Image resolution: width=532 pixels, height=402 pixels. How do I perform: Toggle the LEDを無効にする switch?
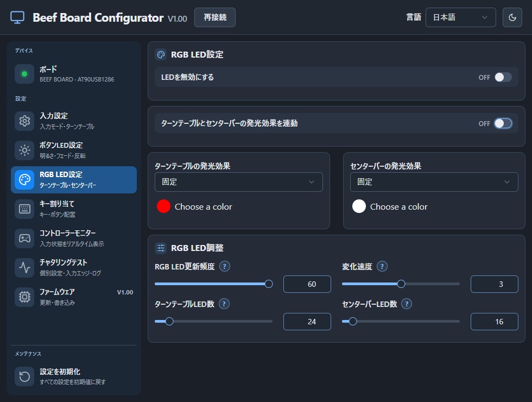[x=503, y=77]
